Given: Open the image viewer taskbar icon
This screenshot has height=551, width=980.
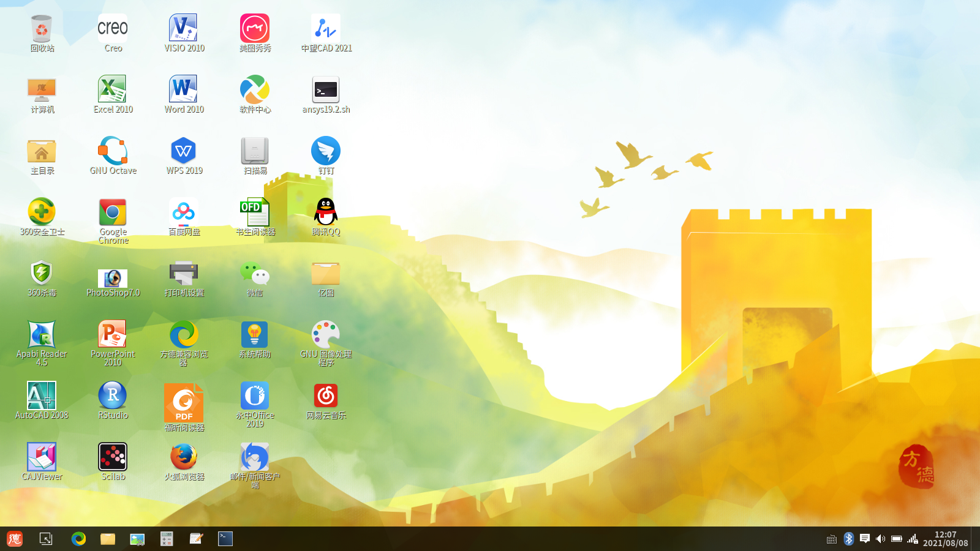Looking at the screenshot, I should (137, 539).
